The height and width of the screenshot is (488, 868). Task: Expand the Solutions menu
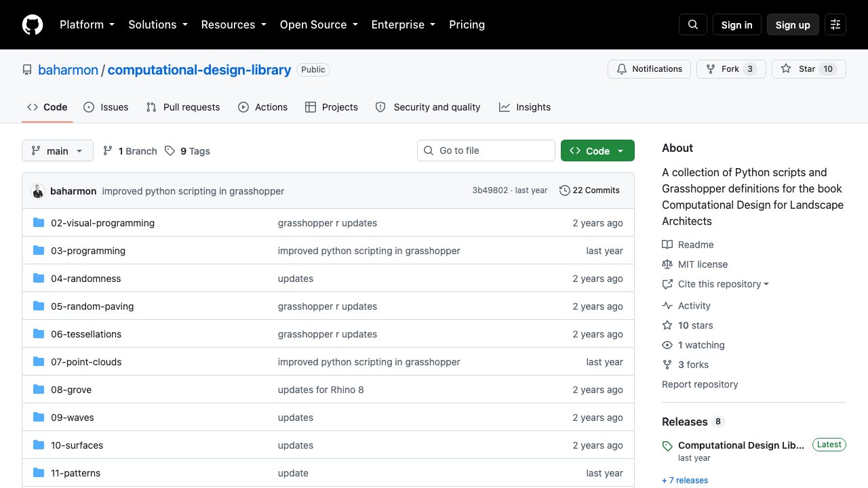(x=157, y=24)
